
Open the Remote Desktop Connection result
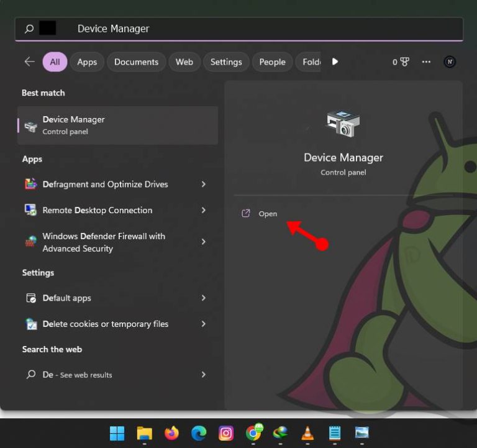tap(118, 210)
